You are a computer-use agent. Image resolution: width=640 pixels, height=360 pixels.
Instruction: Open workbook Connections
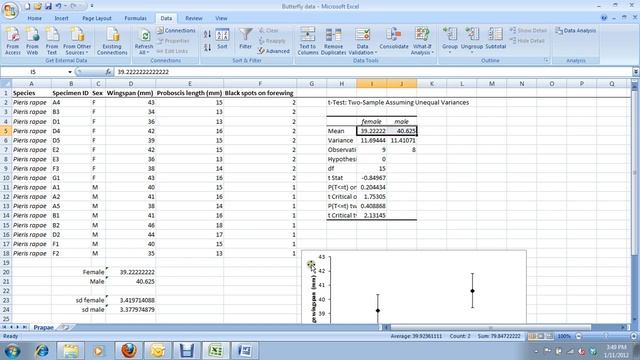click(x=176, y=31)
